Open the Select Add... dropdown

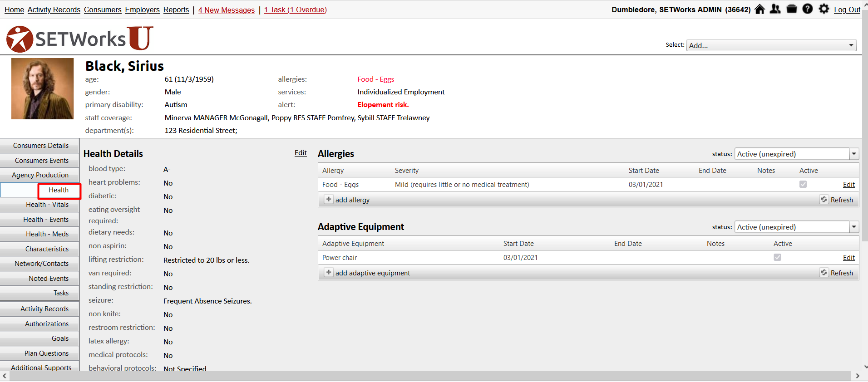tap(771, 45)
